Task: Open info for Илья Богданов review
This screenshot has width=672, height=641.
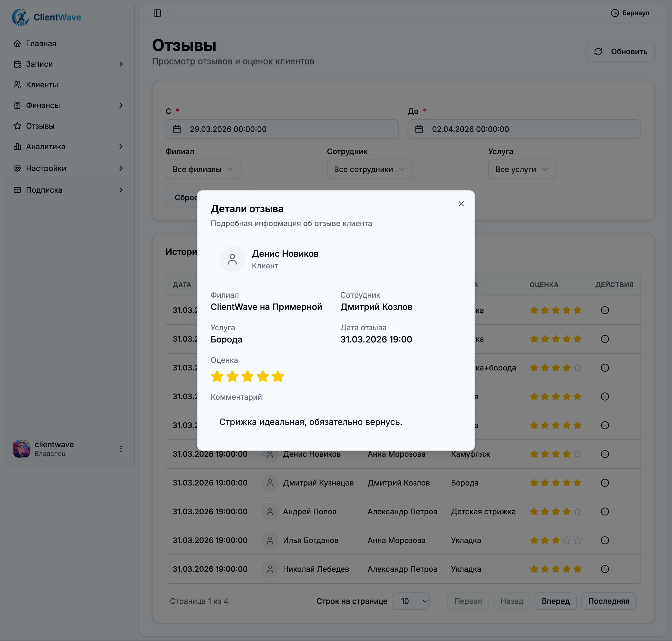Action: point(604,540)
